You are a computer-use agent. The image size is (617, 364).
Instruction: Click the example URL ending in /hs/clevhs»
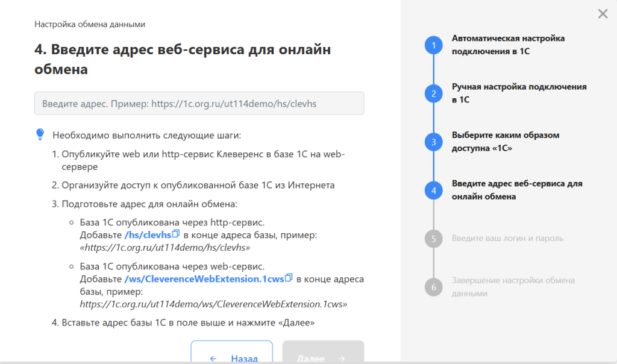(165, 248)
